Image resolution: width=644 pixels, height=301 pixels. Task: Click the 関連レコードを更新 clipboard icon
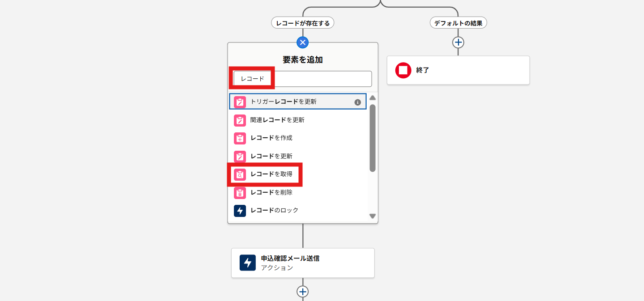[240, 120]
